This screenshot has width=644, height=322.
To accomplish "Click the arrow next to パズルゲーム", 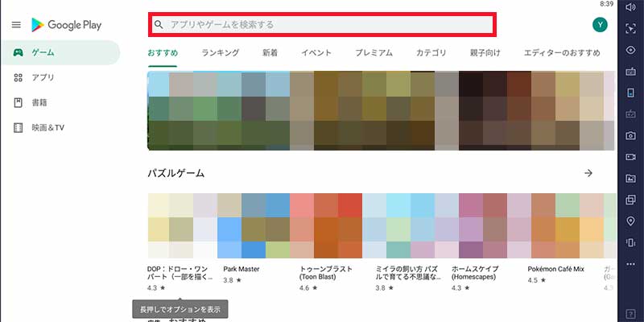I will pos(588,173).
